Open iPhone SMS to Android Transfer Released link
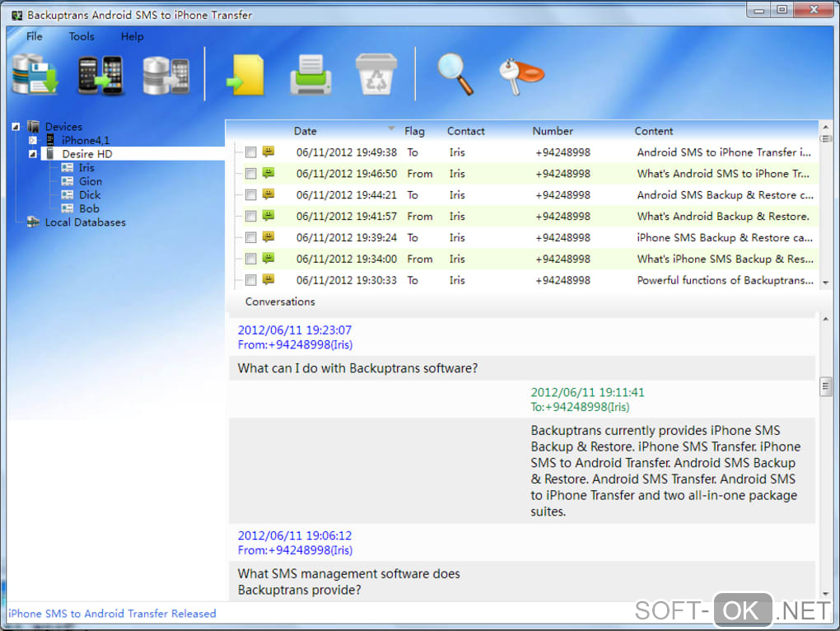Image resolution: width=840 pixels, height=631 pixels. [x=112, y=614]
